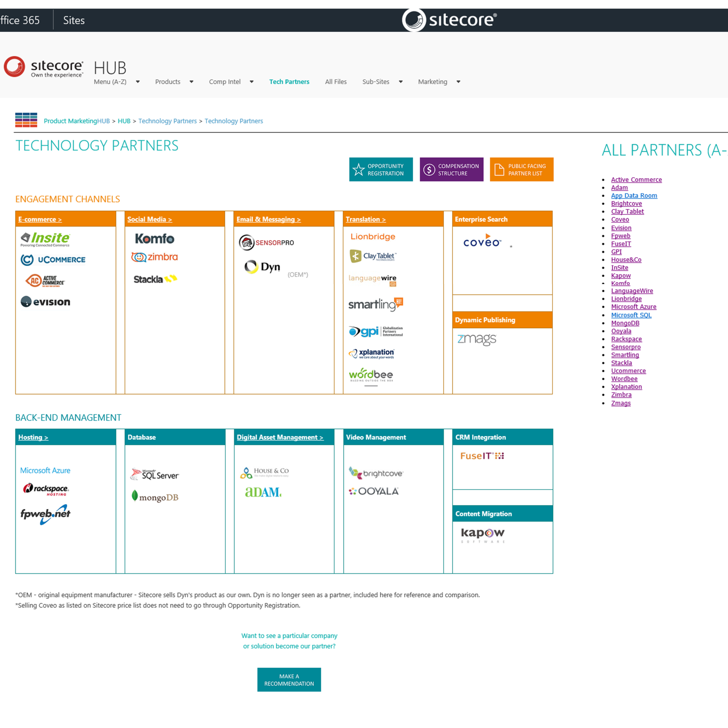Click the Compensation Structure button

coord(451,169)
